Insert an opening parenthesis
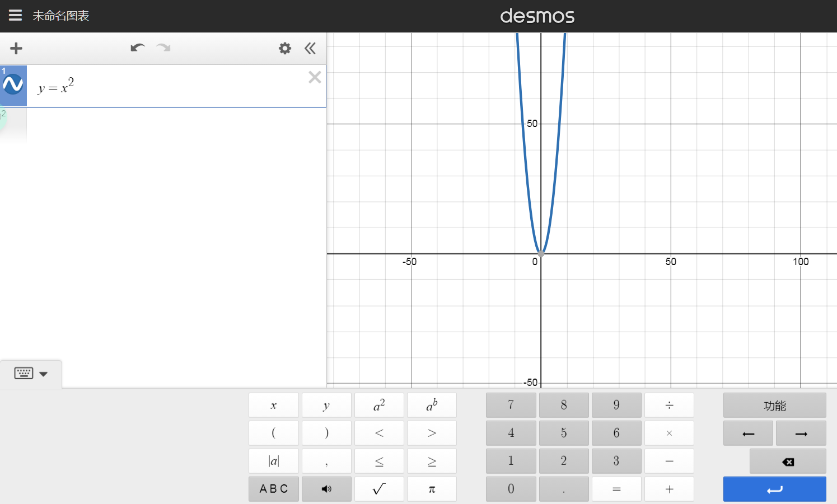The width and height of the screenshot is (837, 504). pyautogui.click(x=274, y=434)
